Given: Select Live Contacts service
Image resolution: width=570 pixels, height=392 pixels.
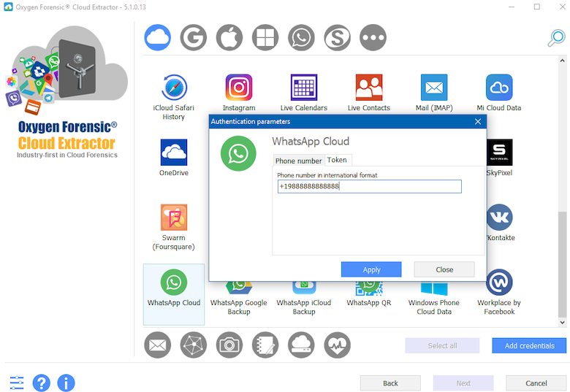Looking at the screenshot, I should tap(369, 93).
